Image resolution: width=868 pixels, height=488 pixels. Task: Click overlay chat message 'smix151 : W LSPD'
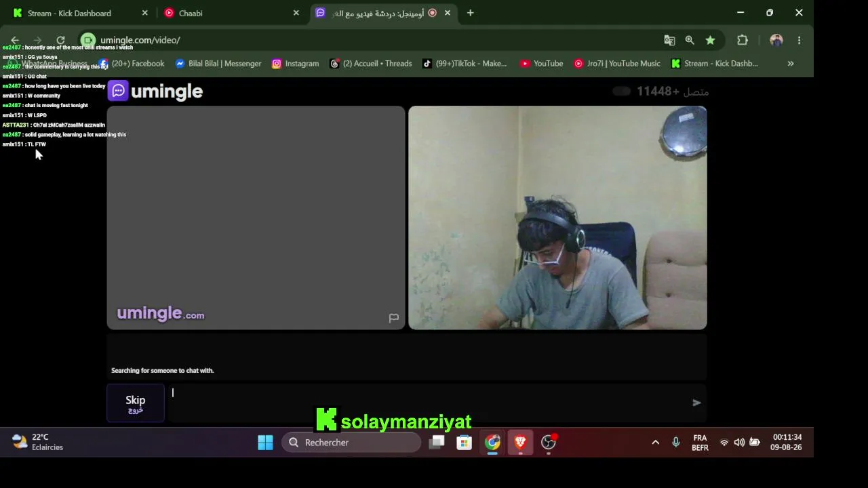pos(24,115)
